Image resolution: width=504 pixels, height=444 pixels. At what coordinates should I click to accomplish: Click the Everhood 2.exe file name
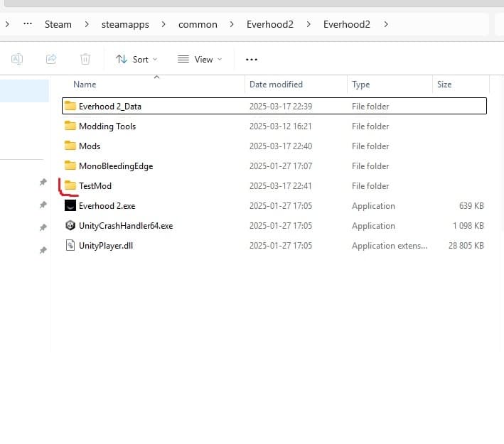107,206
